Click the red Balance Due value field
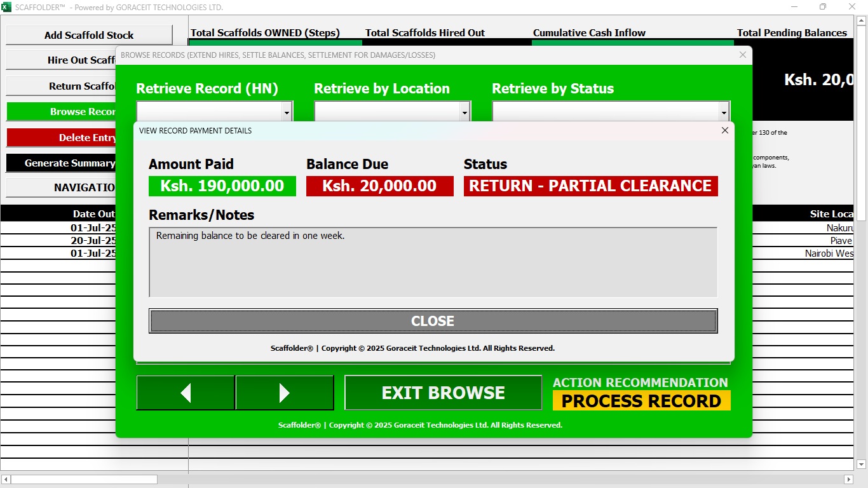Screen dimensions: 868x488 point(379,186)
